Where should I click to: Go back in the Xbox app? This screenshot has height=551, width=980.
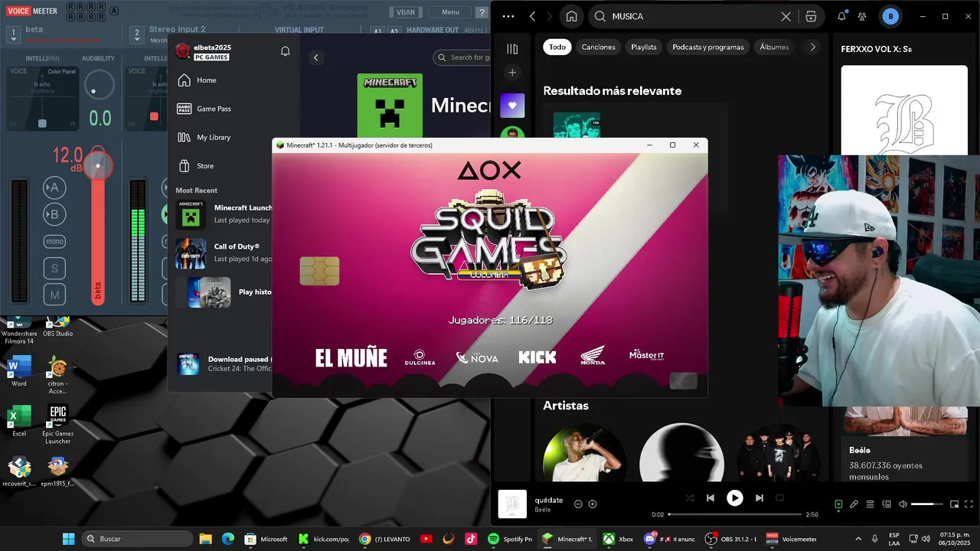coord(315,57)
